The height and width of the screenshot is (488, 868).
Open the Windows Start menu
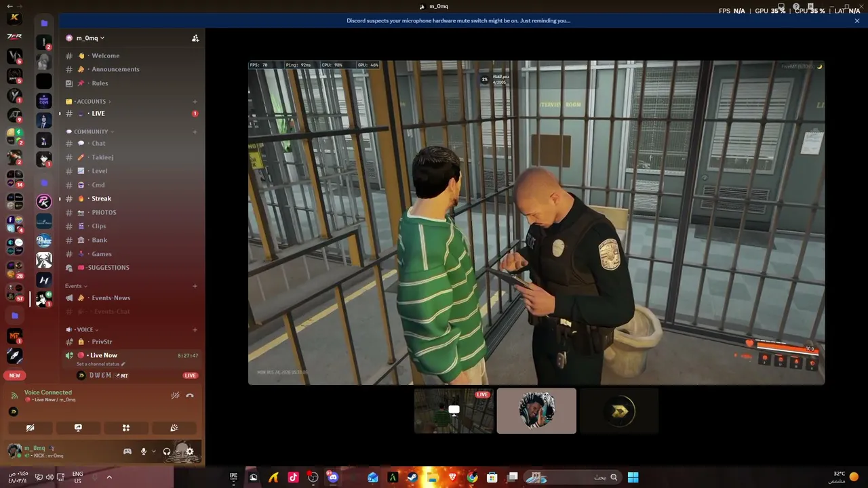pyautogui.click(x=633, y=477)
